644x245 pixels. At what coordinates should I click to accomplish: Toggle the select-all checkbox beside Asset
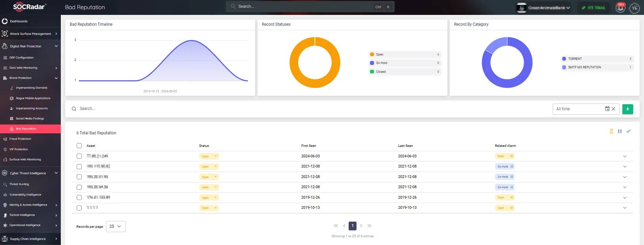79,146
